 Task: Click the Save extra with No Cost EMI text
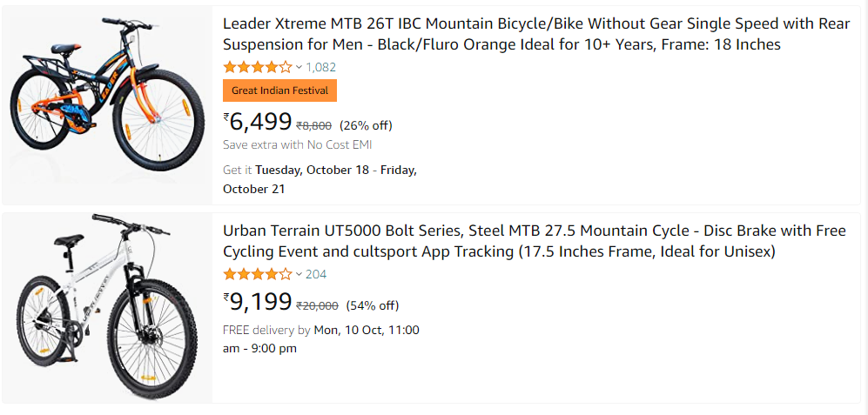(297, 144)
